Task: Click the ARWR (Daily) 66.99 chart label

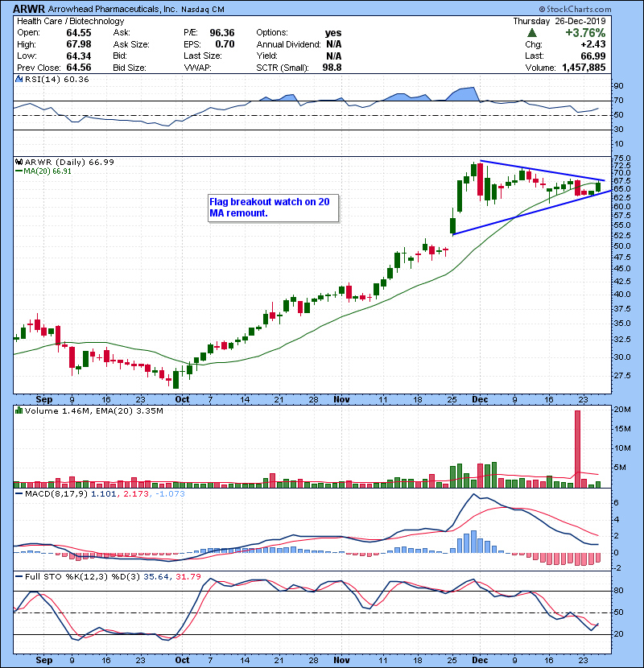Action: [x=69, y=162]
